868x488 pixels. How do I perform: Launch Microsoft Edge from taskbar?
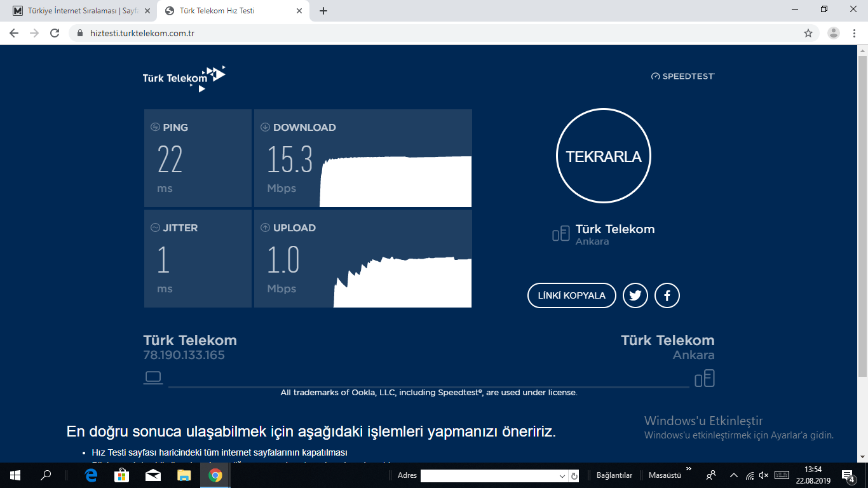pyautogui.click(x=91, y=475)
